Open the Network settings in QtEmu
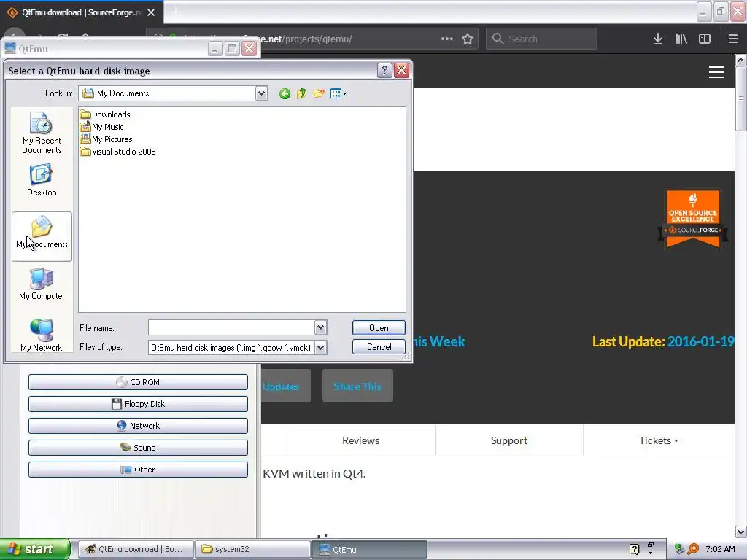The width and height of the screenshot is (747, 560). point(138,426)
